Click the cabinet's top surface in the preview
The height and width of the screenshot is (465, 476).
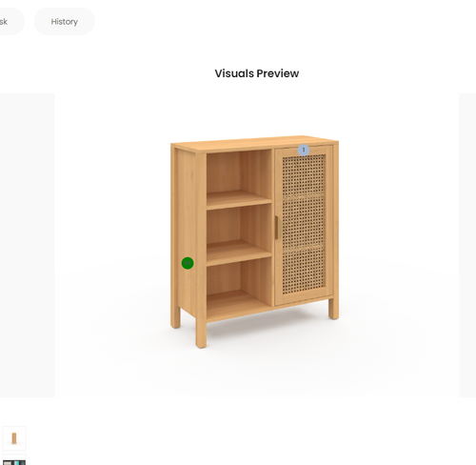coord(254,142)
